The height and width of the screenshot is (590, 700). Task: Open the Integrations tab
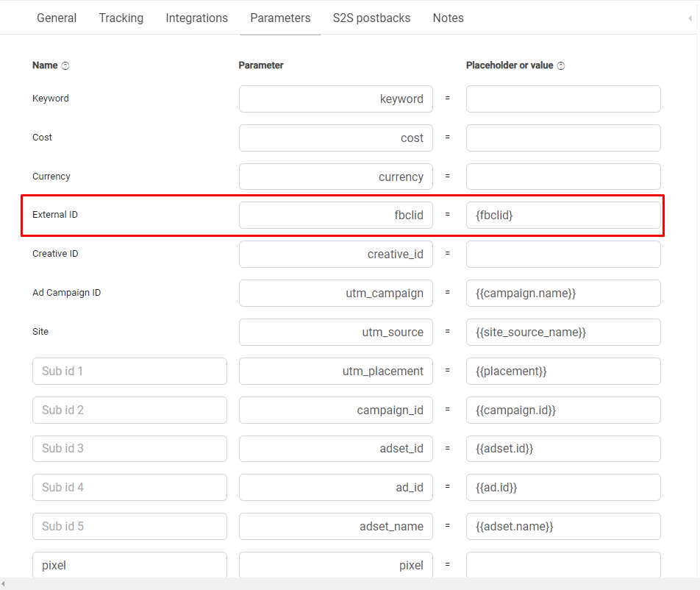click(196, 18)
